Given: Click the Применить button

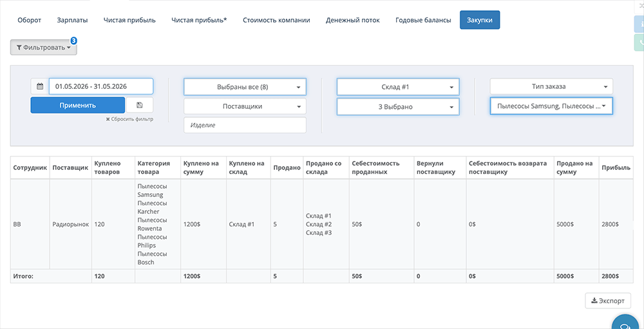Looking at the screenshot, I should tap(78, 105).
